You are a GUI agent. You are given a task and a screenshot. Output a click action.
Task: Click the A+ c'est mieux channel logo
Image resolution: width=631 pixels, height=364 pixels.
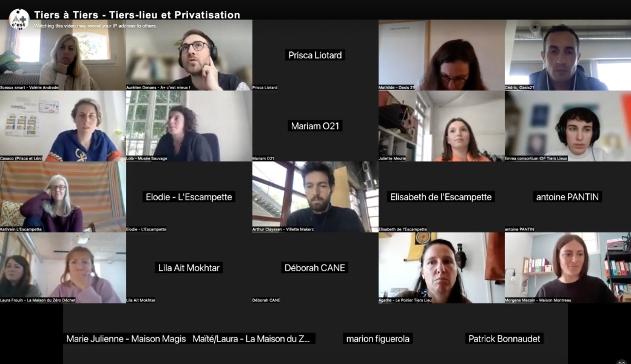[19, 18]
